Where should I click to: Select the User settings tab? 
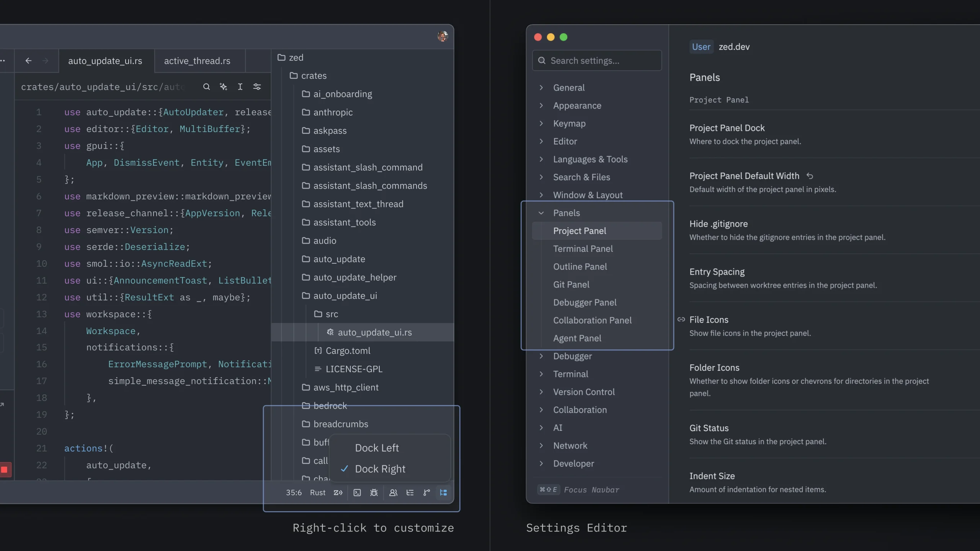(701, 47)
